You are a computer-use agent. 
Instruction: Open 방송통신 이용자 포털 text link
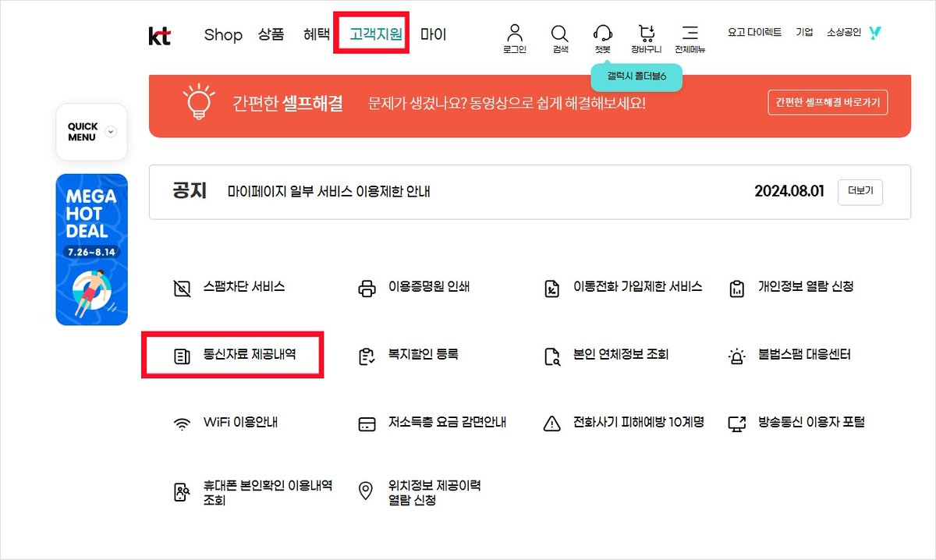point(811,423)
